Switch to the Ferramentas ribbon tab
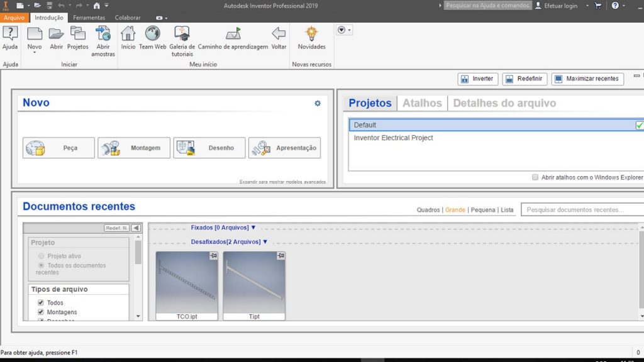The height and width of the screenshot is (362, 644). pos(89,18)
